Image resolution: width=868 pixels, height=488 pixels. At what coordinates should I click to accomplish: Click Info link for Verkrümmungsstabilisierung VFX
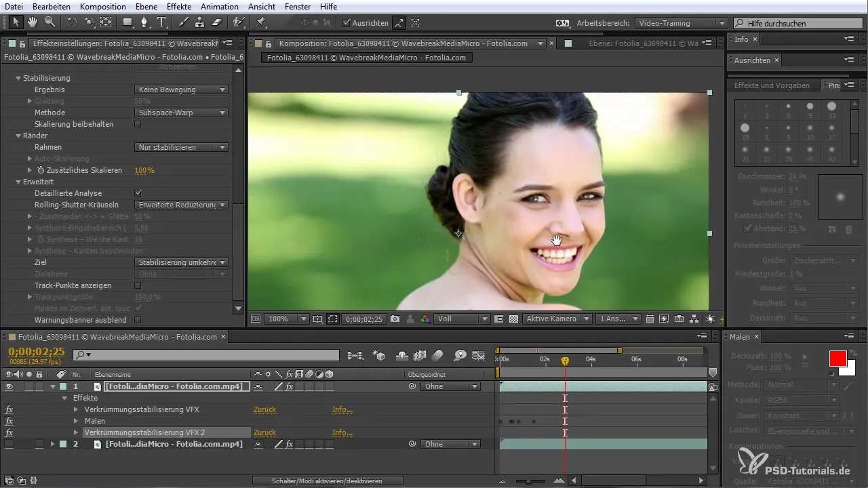342,410
